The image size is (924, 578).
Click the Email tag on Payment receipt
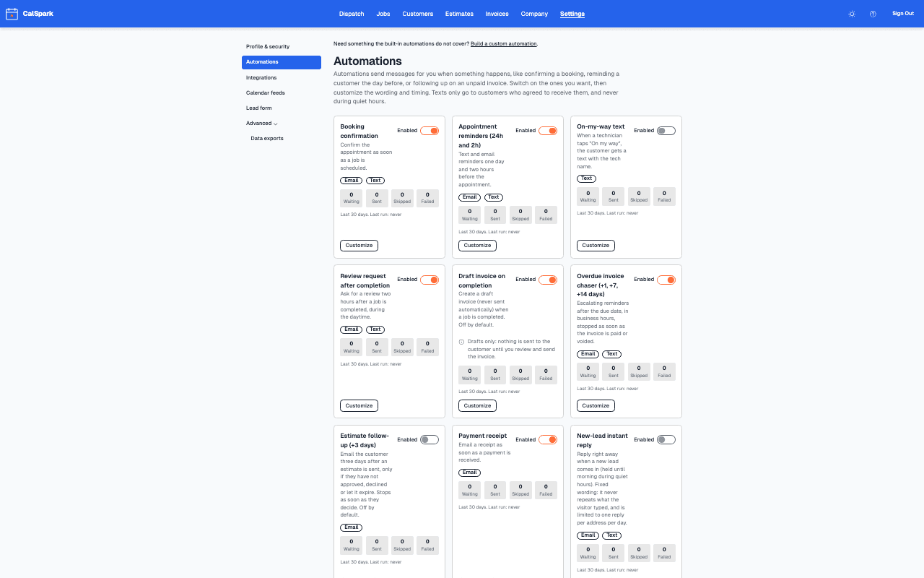[470, 473]
